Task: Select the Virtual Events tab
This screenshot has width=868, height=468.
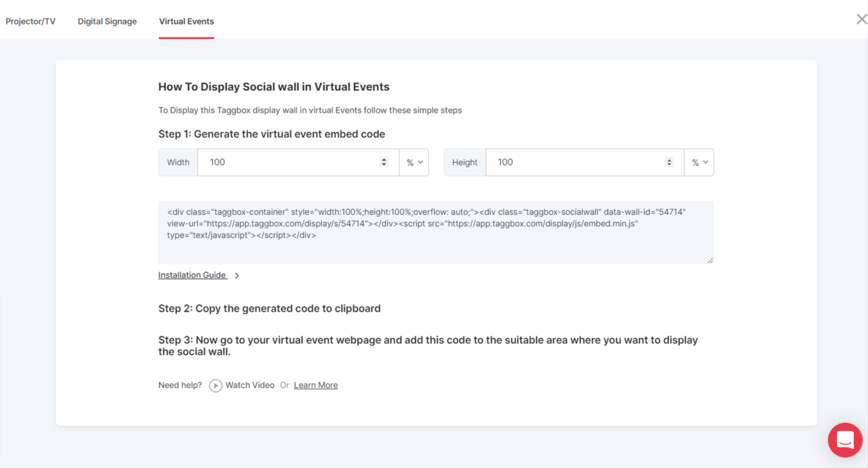Action: click(x=187, y=21)
